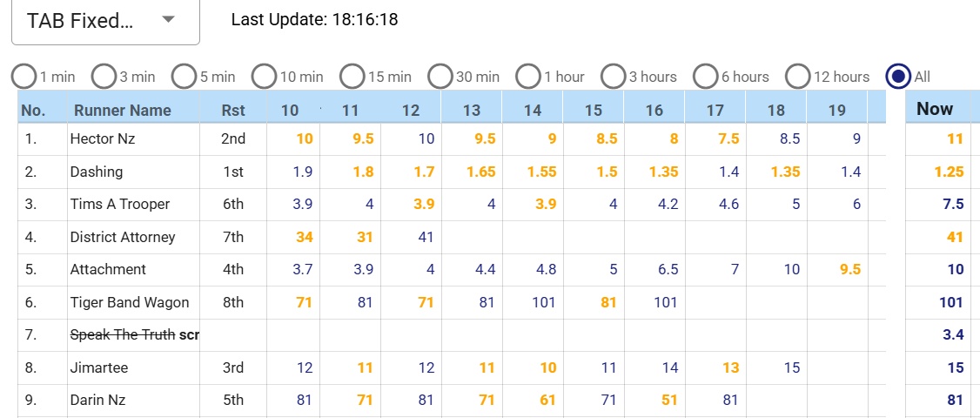Open the TAB Fixed odds dropdown
980x418 pixels.
[104, 21]
